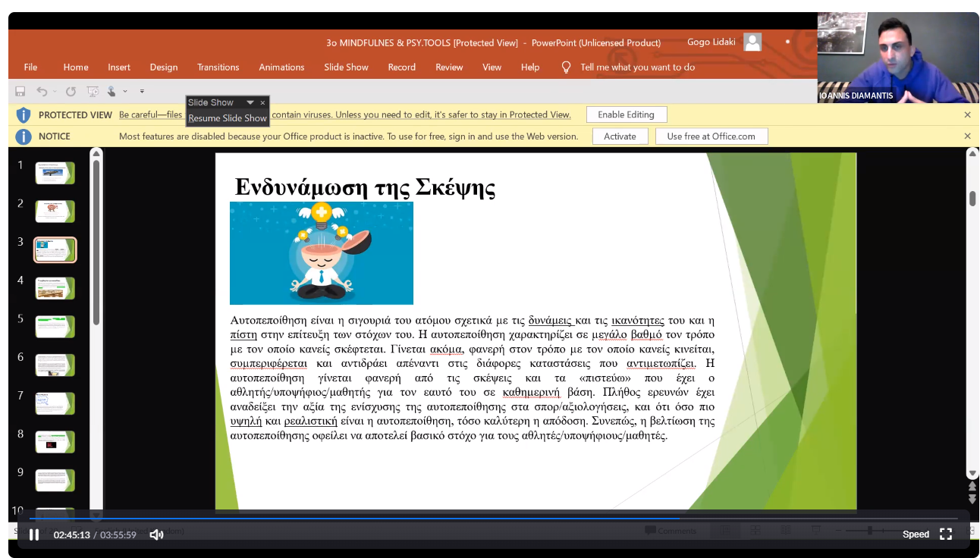The height and width of the screenshot is (558, 980).
Task: Click the Redo/Repeat icon
Action: click(71, 91)
